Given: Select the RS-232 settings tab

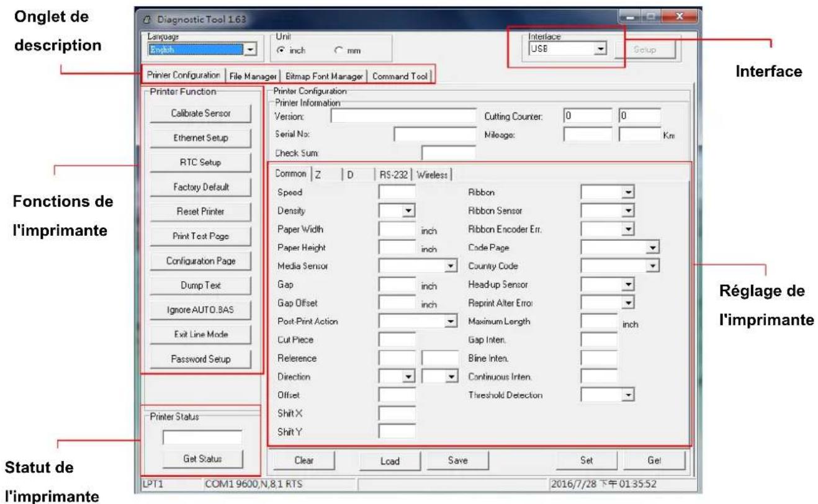Looking at the screenshot, I should pyautogui.click(x=395, y=175).
